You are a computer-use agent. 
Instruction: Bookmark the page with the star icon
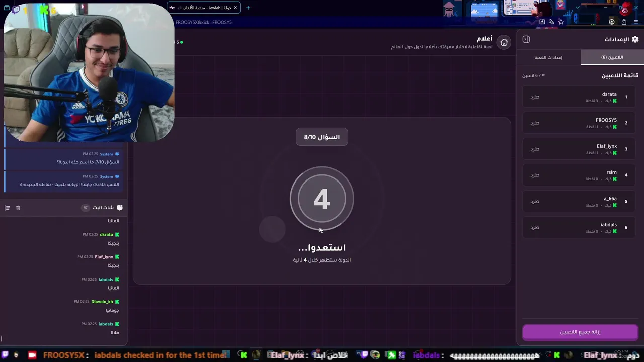[x=561, y=22]
